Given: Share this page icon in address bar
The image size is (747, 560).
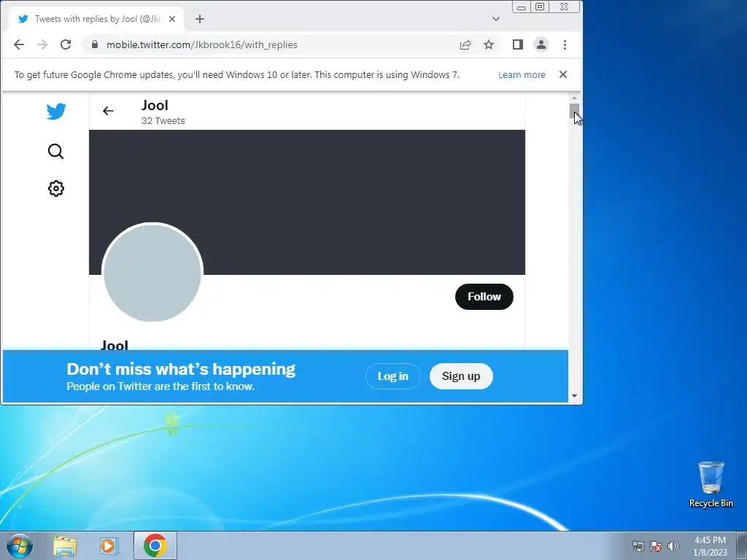Looking at the screenshot, I should (x=465, y=44).
